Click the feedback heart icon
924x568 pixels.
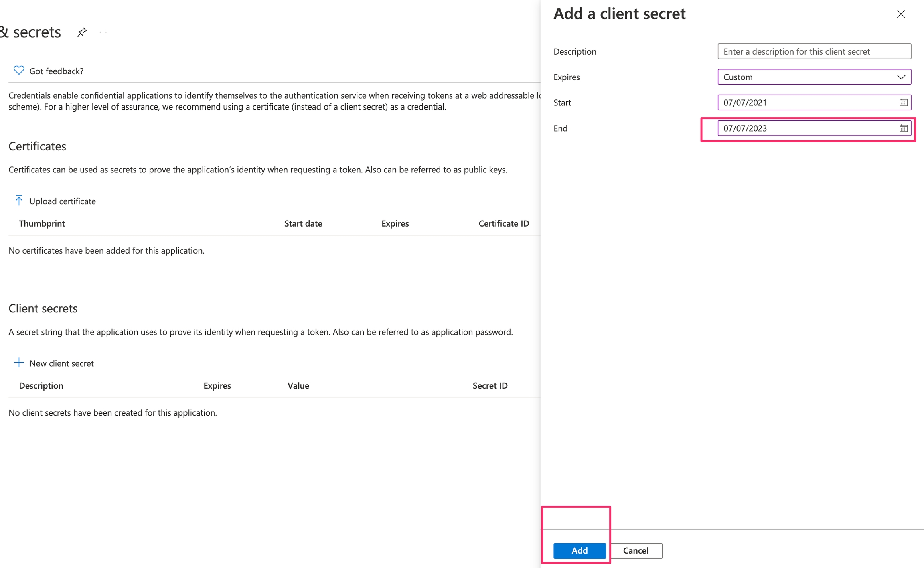coord(19,71)
